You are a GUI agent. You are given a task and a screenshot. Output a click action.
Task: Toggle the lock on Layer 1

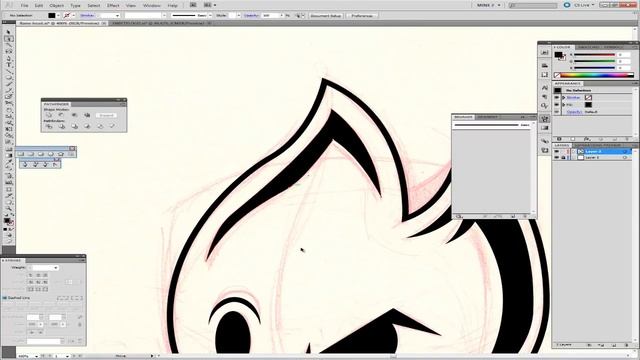(x=563, y=157)
